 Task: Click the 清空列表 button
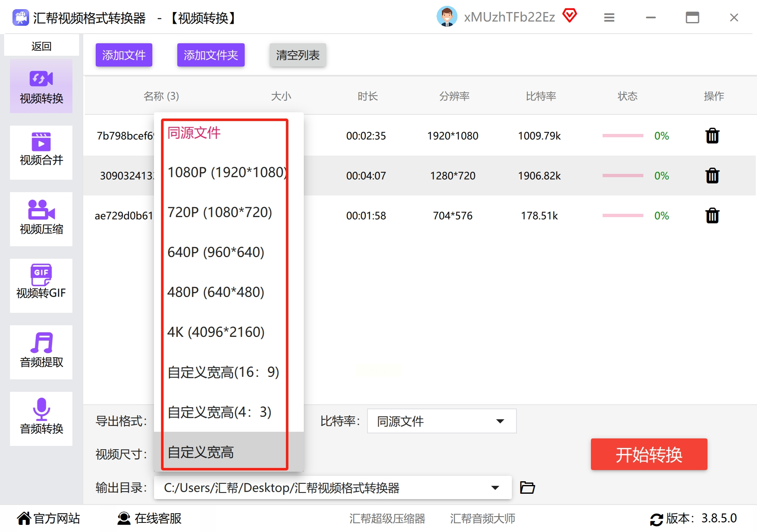298,55
